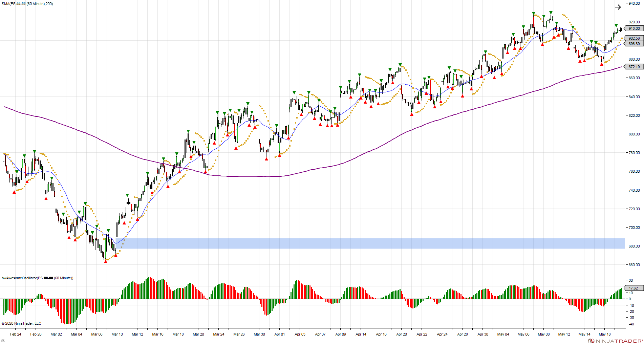Click the May 12 date label

pos(564,334)
